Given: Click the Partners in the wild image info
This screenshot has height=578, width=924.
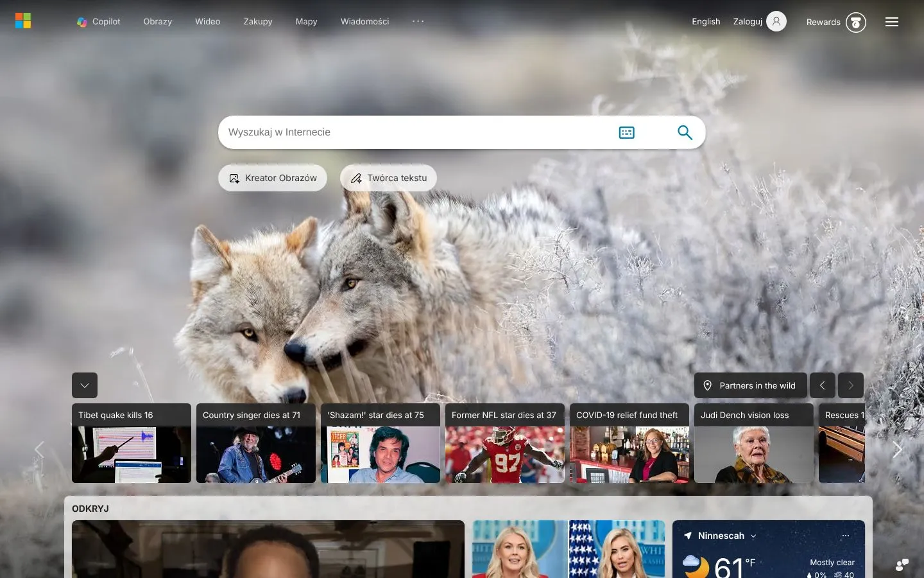Looking at the screenshot, I should [x=749, y=385].
